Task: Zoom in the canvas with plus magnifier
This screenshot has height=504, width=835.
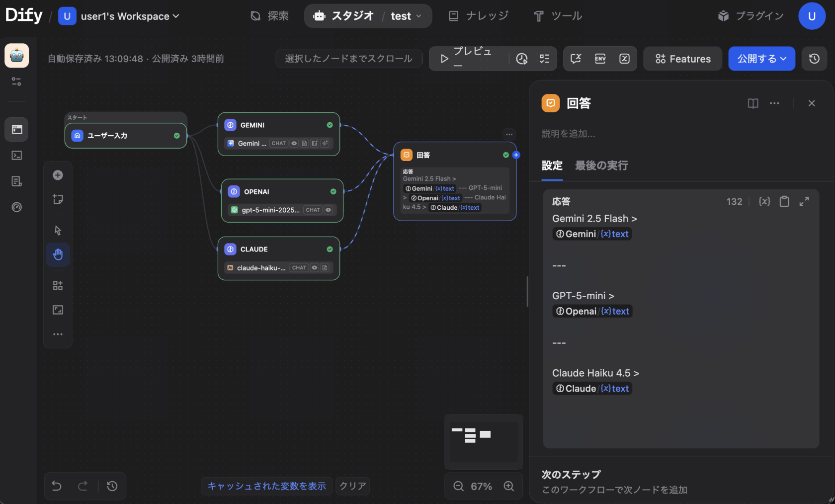Action: click(508, 486)
